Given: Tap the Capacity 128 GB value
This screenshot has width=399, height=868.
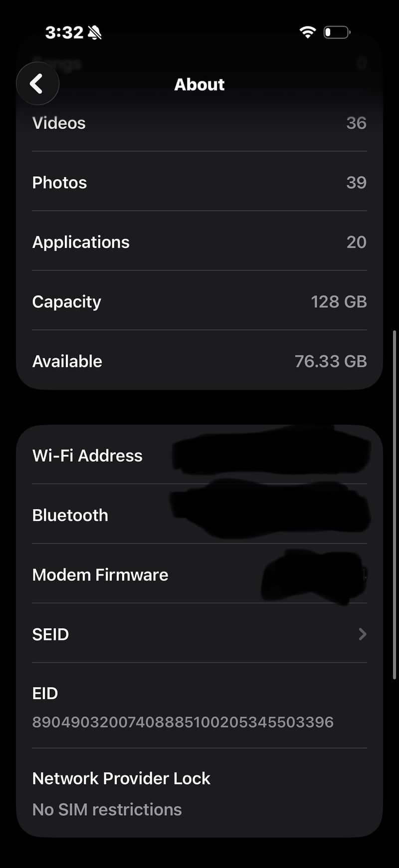Looking at the screenshot, I should [339, 301].
